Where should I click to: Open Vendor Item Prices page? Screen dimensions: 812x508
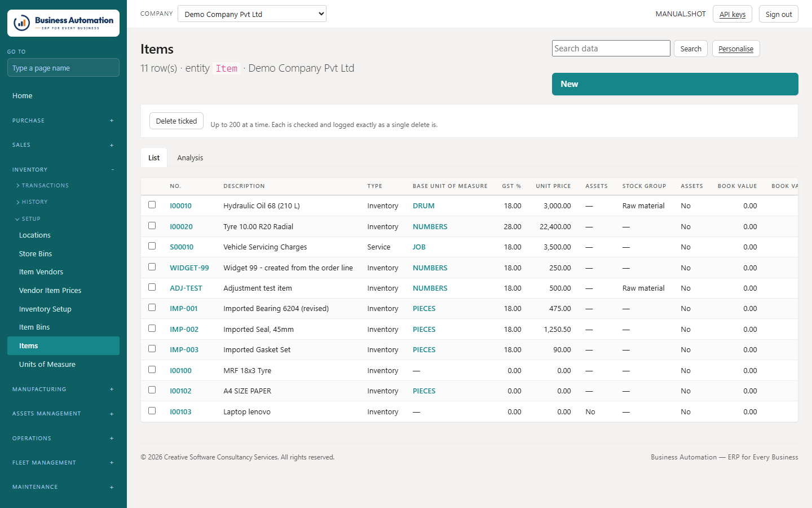[63, 291]
